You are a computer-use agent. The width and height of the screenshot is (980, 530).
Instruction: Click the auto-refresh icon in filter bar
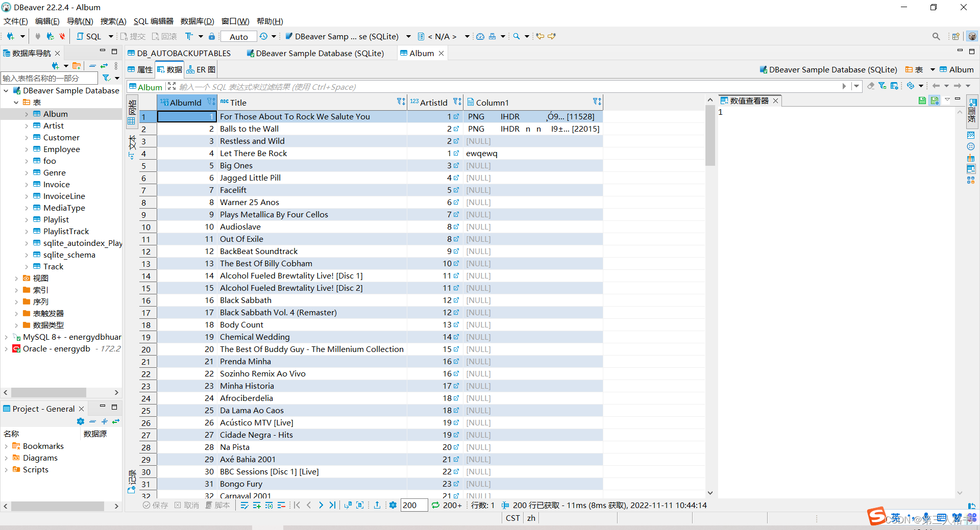click(x=911, y=86)
